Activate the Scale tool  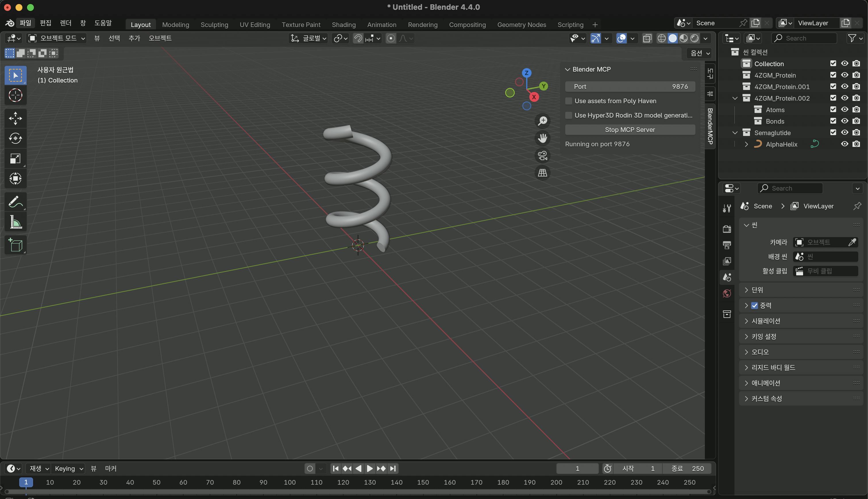coord(16,159)
